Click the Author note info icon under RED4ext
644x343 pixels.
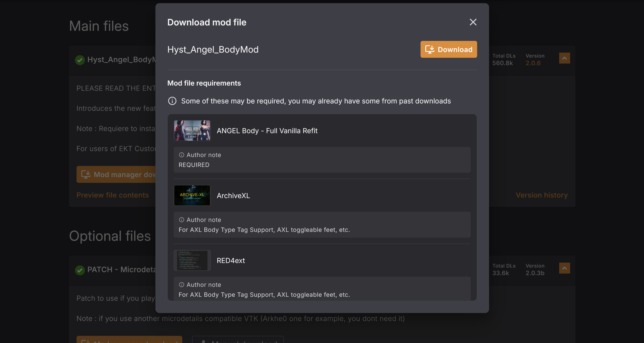click(x=181, y=285)
